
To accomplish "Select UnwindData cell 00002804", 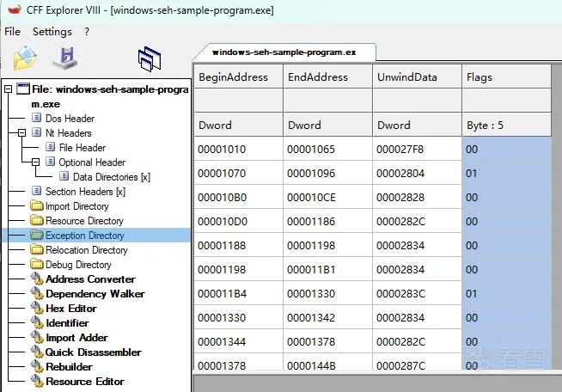I will click(x=417, y=173).
